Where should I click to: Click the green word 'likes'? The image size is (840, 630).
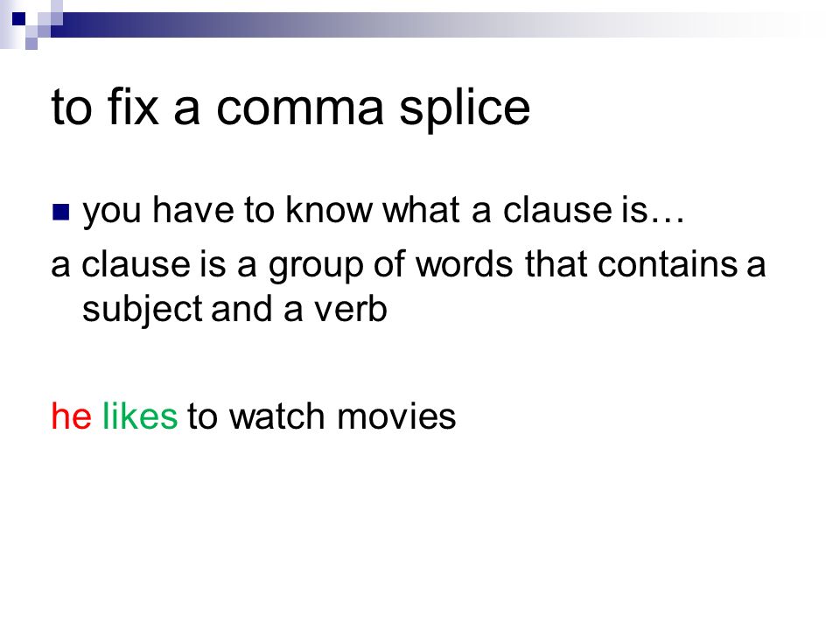click(139, 416)
